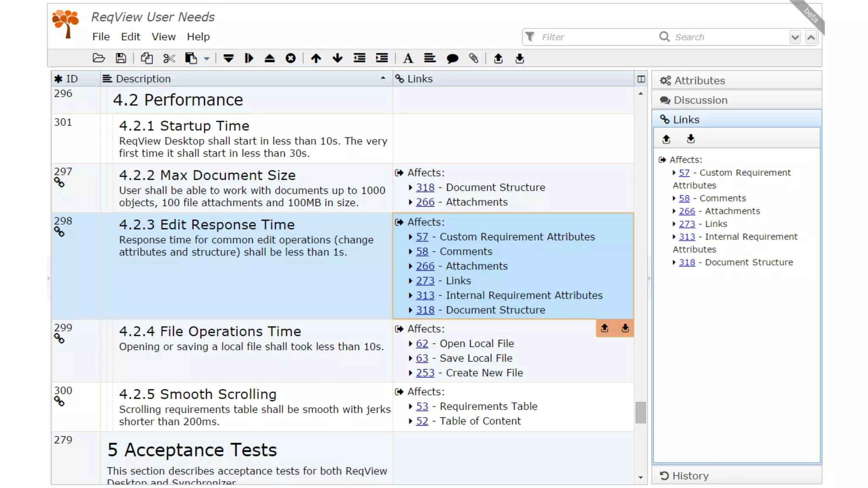Expand link 57 Custom Requirement Attributes in table
Screen dimensions: 868x488
(x=410, y=237)
